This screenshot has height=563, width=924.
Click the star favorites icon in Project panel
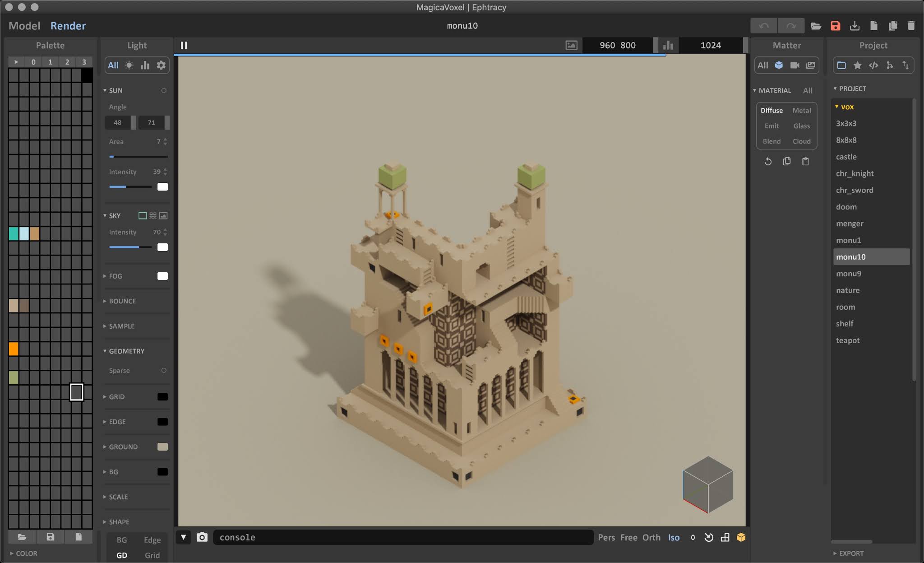[x=858, y=65]
